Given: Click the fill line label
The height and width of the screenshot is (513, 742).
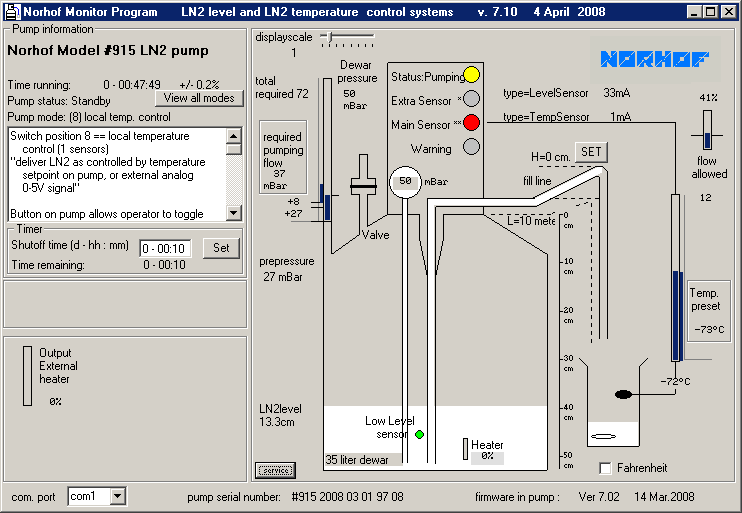Looking at the screenshot, I should click(537, 181).
